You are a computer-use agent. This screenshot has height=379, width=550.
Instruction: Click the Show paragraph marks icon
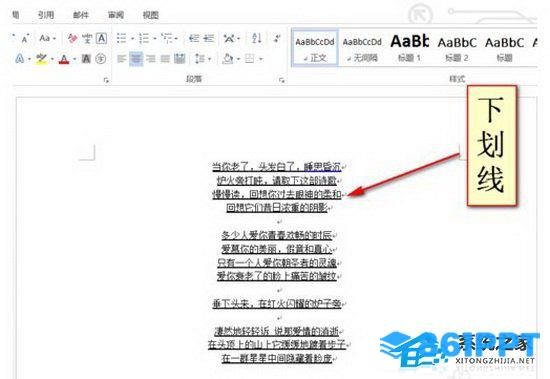(x=277, y=38)
